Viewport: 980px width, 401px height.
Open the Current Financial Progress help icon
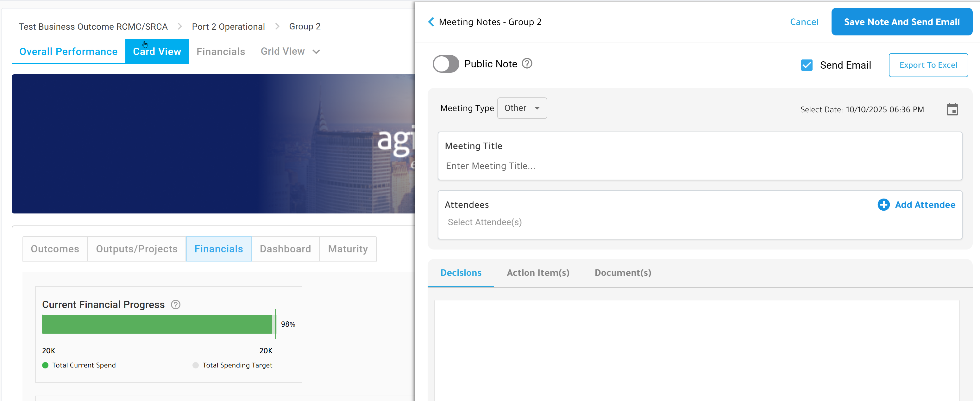pos(175,305)
